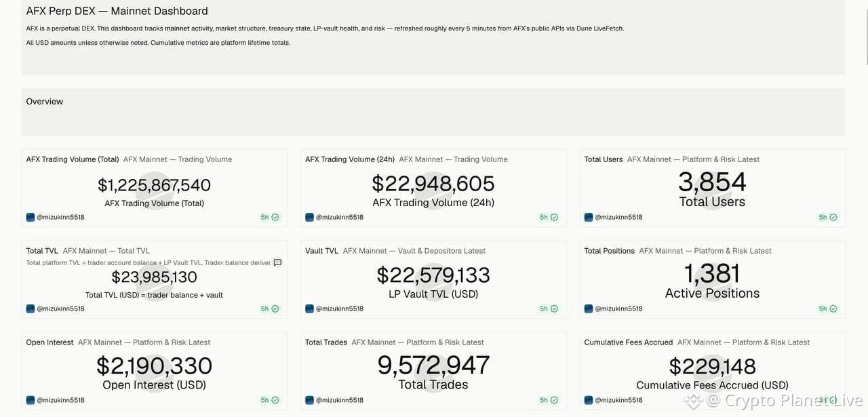Click the mizukinn5518 avatar under Total TVL card
868x417 pixels.
click(x=30, y=309)
